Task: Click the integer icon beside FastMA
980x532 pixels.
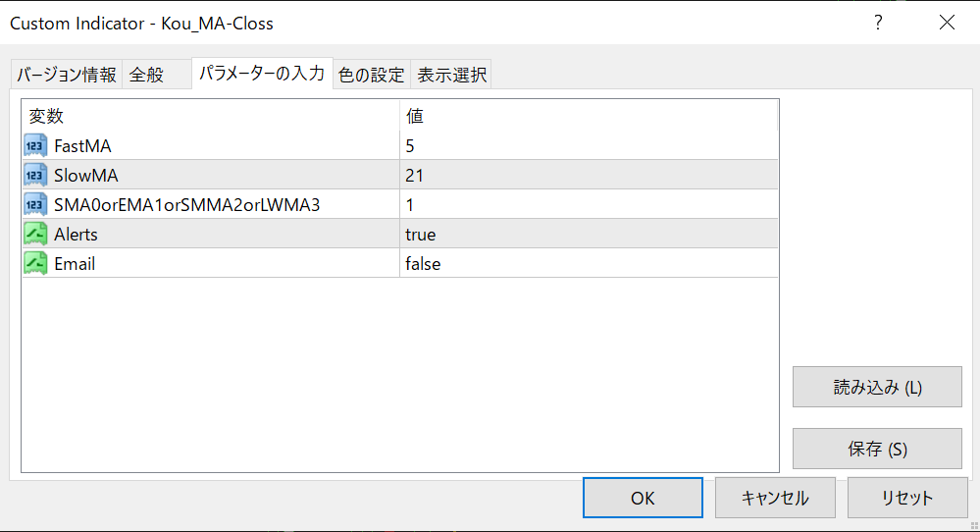Action: 35,145
